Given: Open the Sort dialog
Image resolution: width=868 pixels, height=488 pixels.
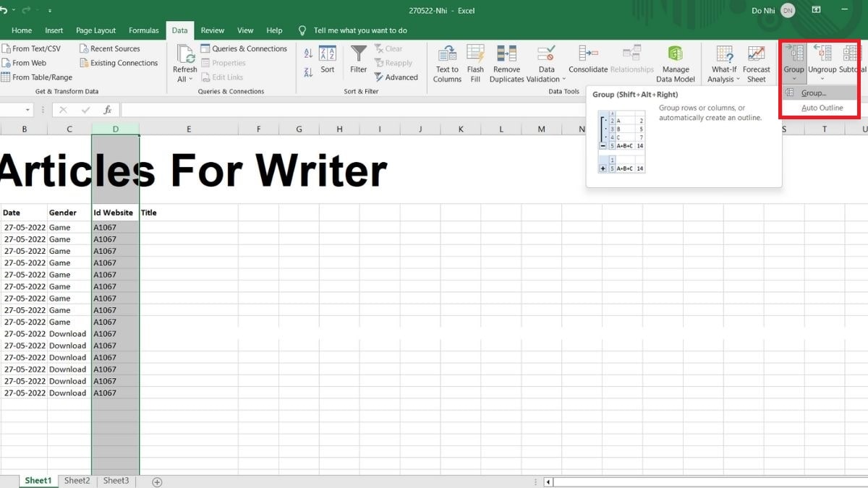Looking at the screenshot, I should pyautogui.click(x=327, y=62).
